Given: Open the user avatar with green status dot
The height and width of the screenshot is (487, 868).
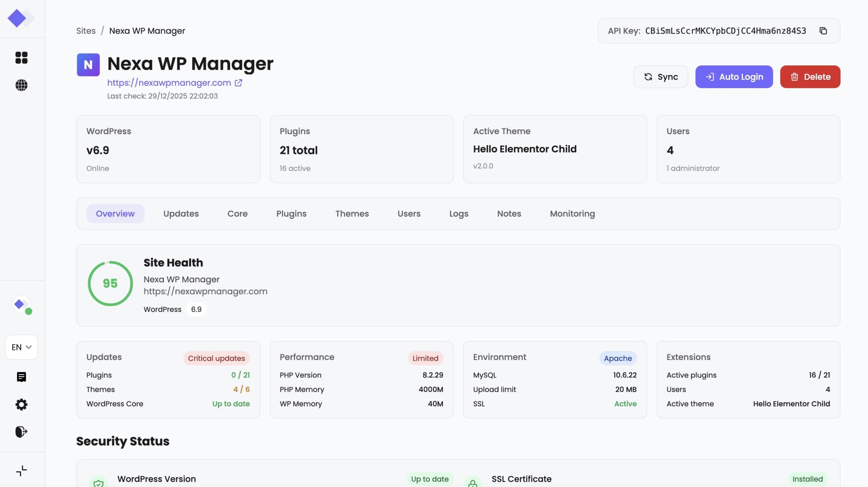Looking at the screenshot, I should (x=21, y=304).
